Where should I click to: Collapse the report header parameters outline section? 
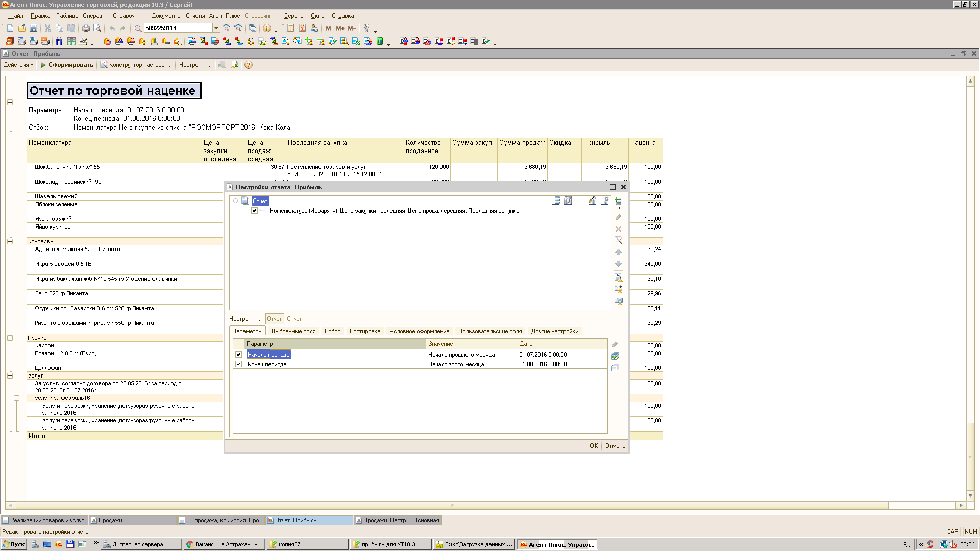point(10,102)
